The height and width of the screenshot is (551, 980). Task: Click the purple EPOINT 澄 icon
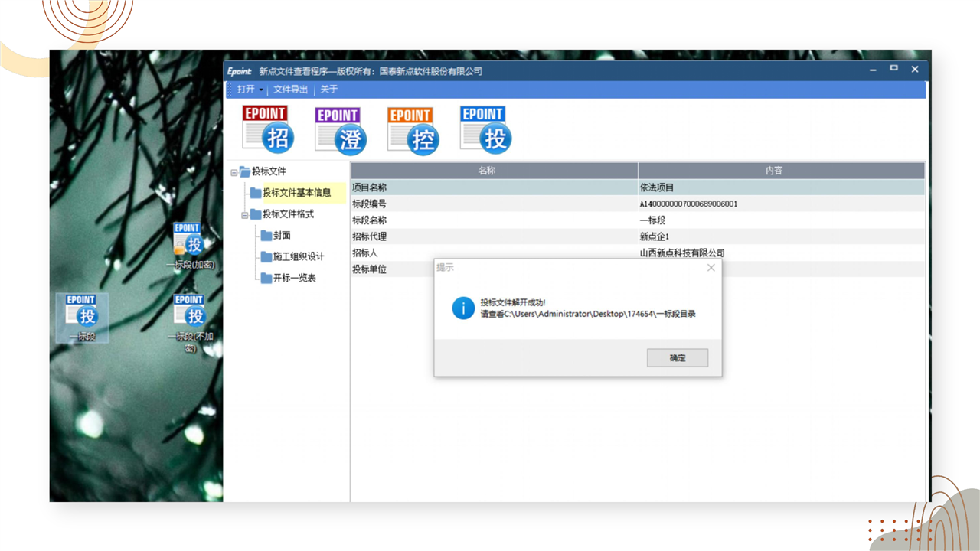pyautogui.click(x=341, y=130)
